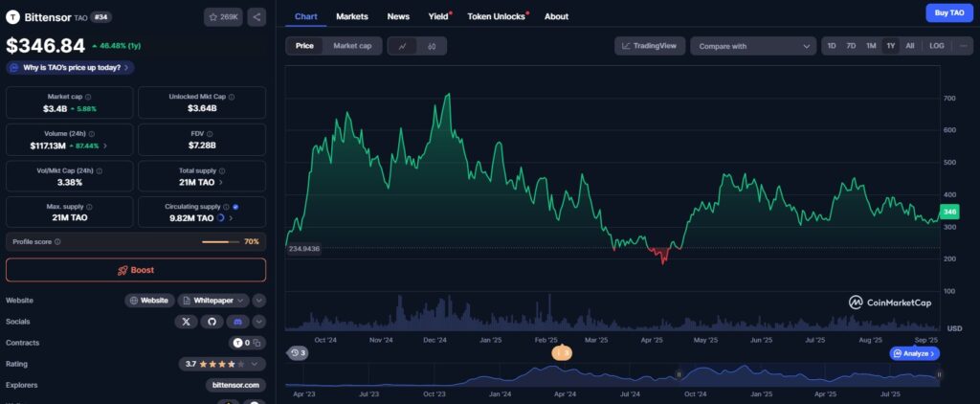Copy the contract address with the copy icon

click(256, 343)
